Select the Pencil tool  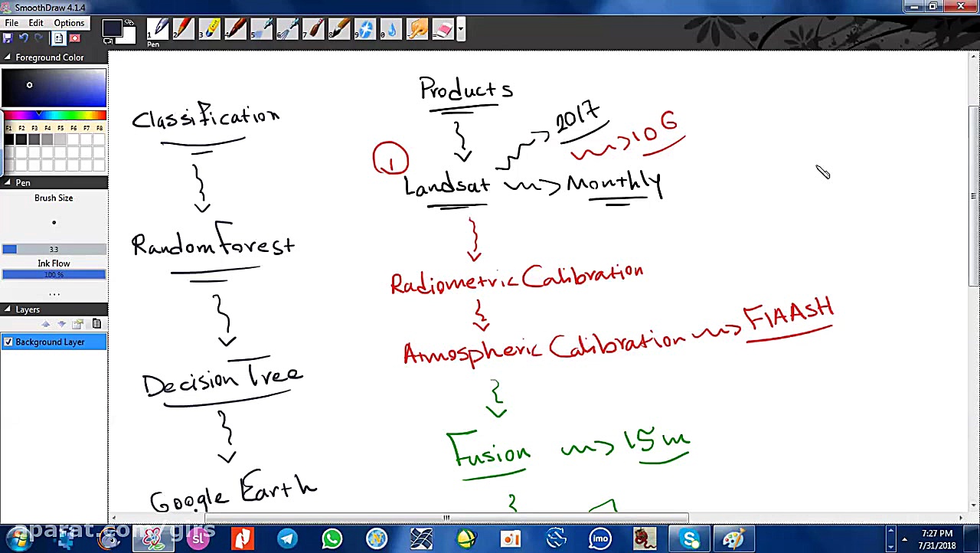click(x=184, y=29)
